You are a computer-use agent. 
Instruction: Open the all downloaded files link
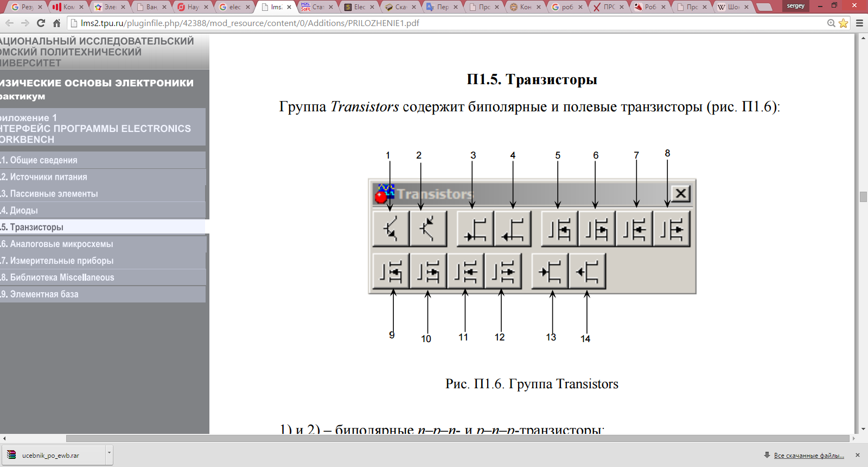(808, 456)
